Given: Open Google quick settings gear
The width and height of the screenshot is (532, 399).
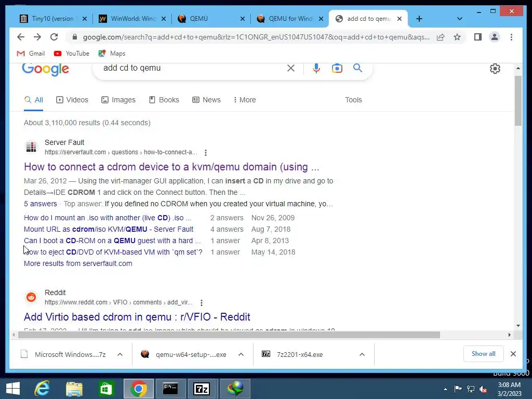Looking at the screenshot, I should (495, 69).
